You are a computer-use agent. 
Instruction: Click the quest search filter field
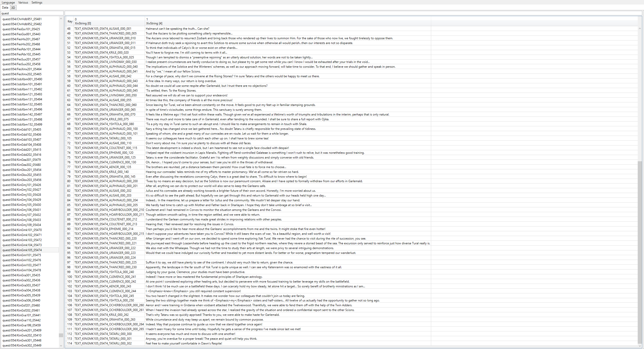[32, 13]
